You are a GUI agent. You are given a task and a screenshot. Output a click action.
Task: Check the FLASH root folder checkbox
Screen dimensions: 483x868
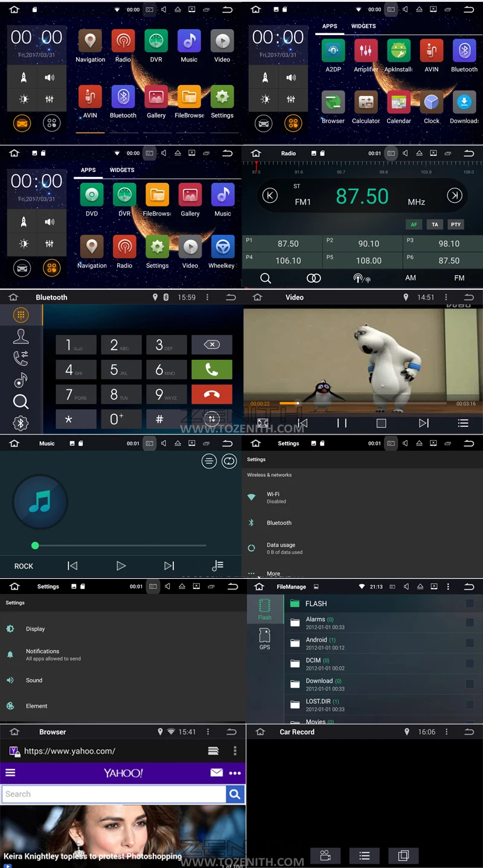[470, 604]
